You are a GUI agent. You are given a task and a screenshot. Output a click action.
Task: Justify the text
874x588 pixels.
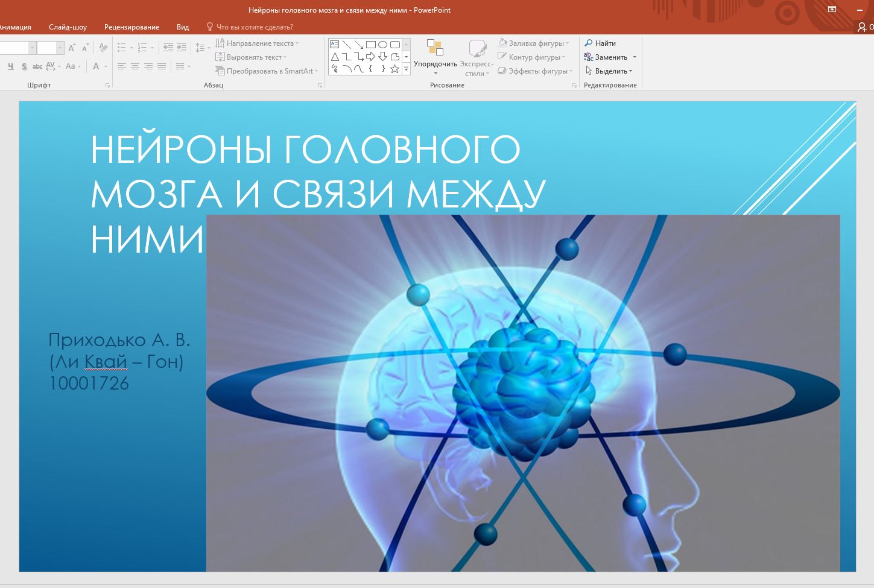162,66
